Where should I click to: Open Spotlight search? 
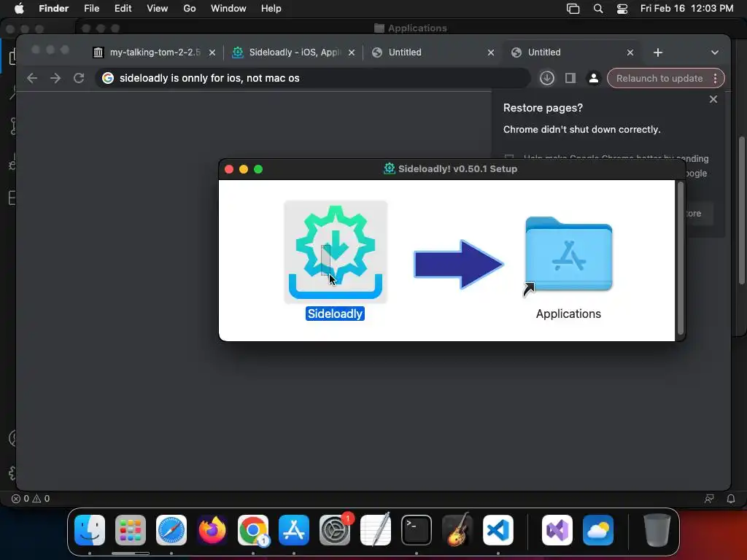click(598, 9)
